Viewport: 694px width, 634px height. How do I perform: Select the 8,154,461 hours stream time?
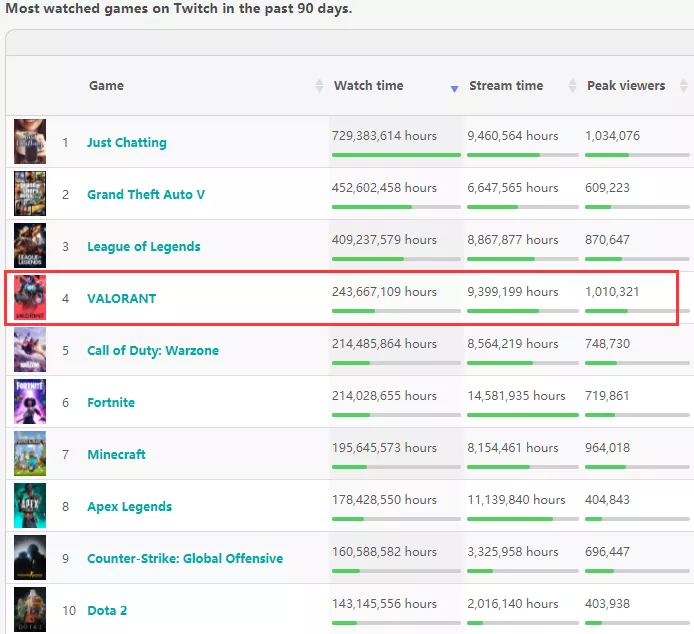tap(513, 448)
